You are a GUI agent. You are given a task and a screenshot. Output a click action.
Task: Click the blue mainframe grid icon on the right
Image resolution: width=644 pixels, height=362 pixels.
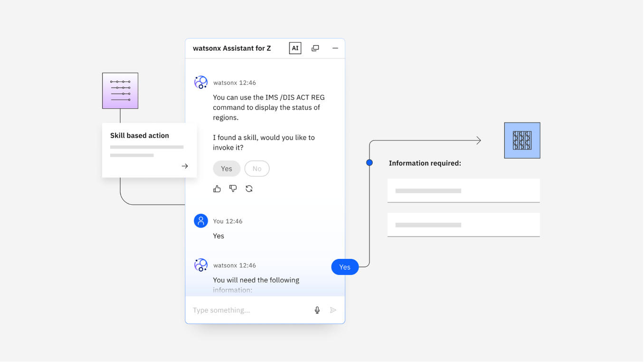pyautogui.click(x=521, y=140)
